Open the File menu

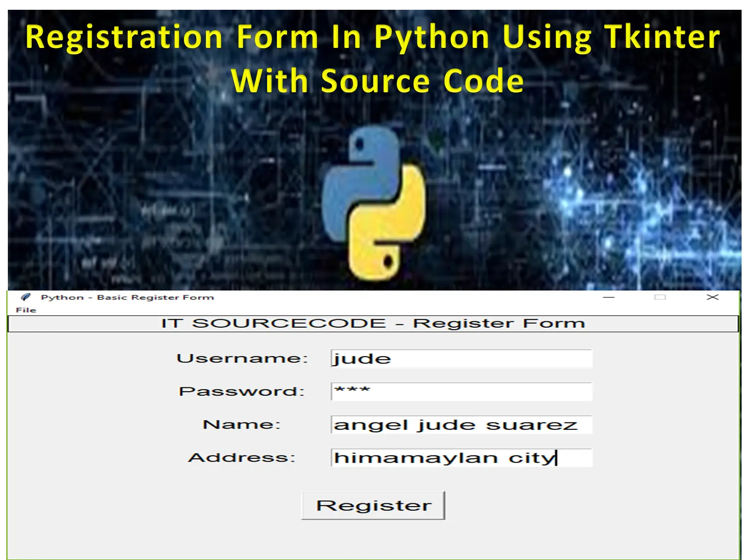pos(26,310)
